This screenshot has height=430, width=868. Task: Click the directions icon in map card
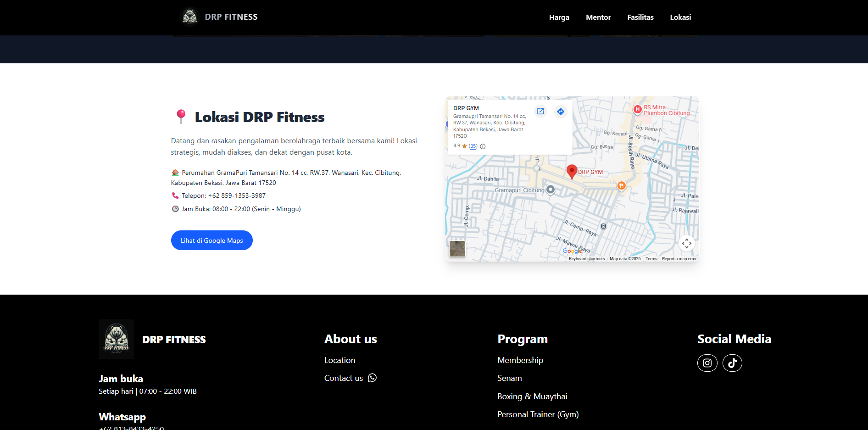click(x=561, y=111)
